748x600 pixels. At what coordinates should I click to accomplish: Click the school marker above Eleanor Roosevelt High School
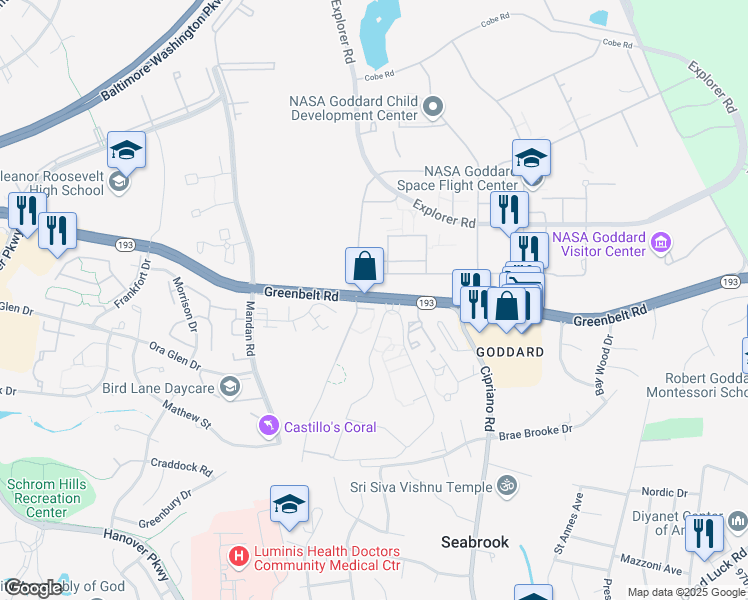(x=126, y=150)
